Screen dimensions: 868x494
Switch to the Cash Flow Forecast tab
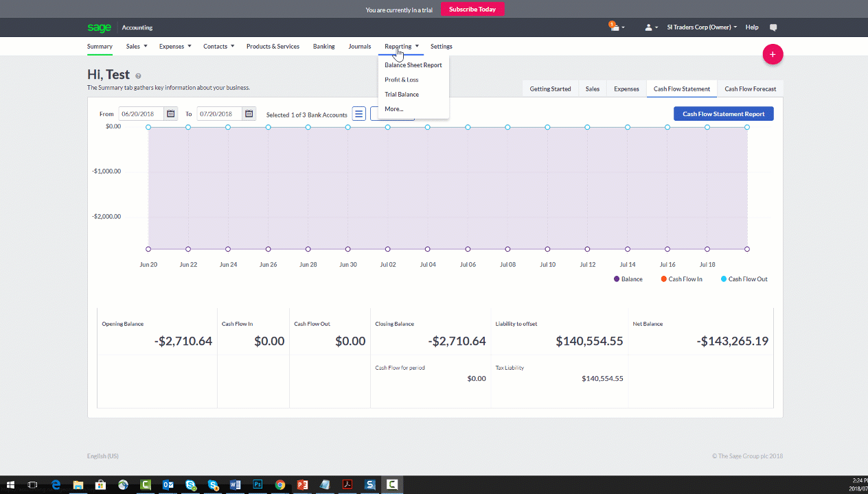tap(750, 89)
